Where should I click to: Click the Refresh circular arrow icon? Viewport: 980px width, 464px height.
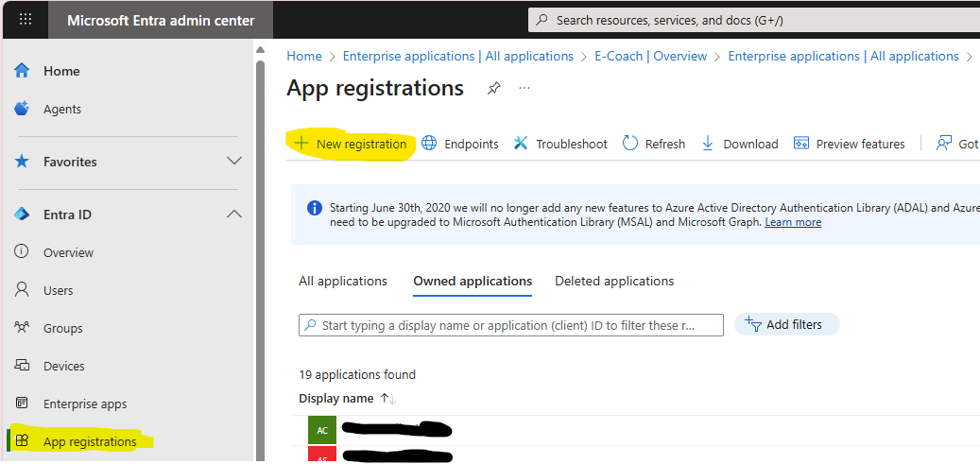pos(630,144)
